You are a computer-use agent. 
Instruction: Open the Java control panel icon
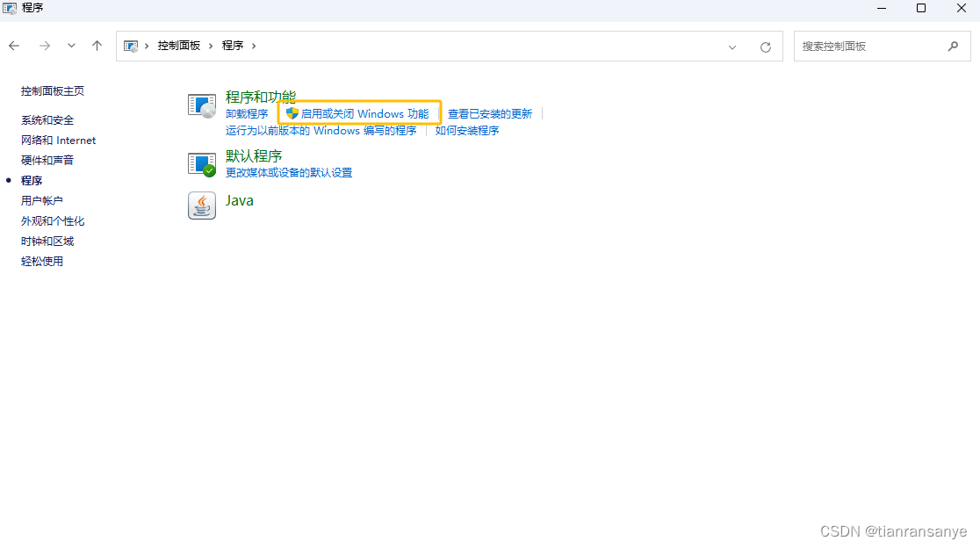click(201, 205)
